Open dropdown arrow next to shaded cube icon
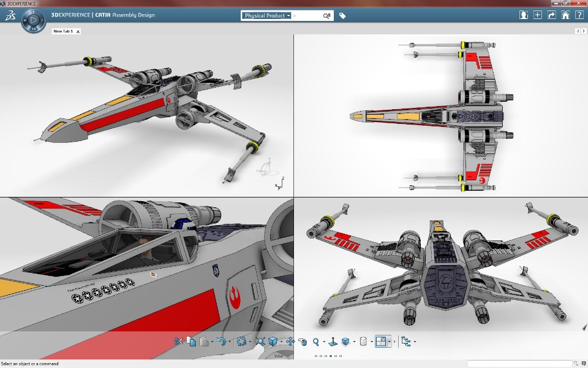This screenshot has width=588, height=368. tap(354, 342)
